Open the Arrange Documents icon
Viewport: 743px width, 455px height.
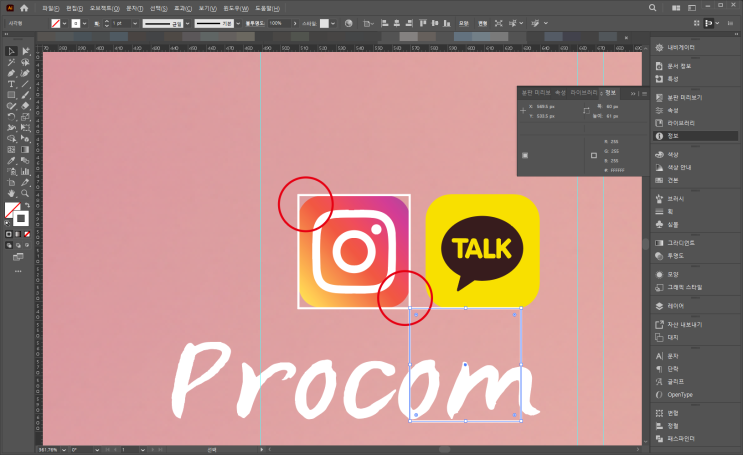(x=676, y=8)
